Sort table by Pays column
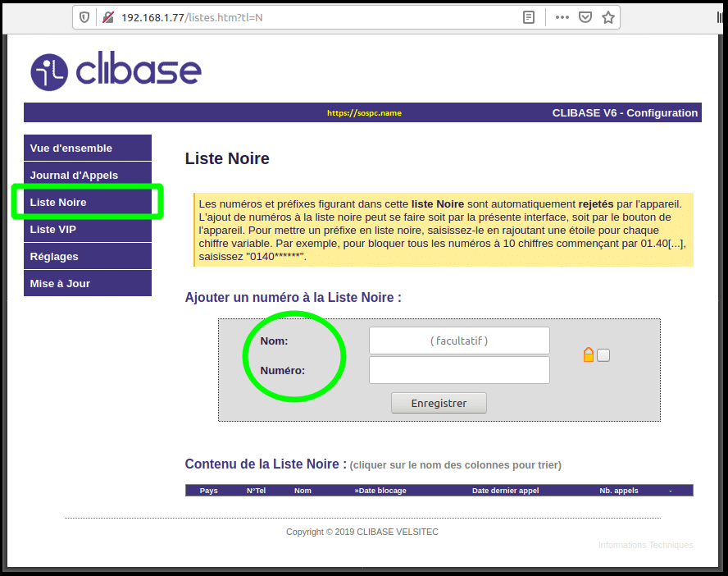The height and width of the screenshot is (576, 728). click(x=208, y=491)
